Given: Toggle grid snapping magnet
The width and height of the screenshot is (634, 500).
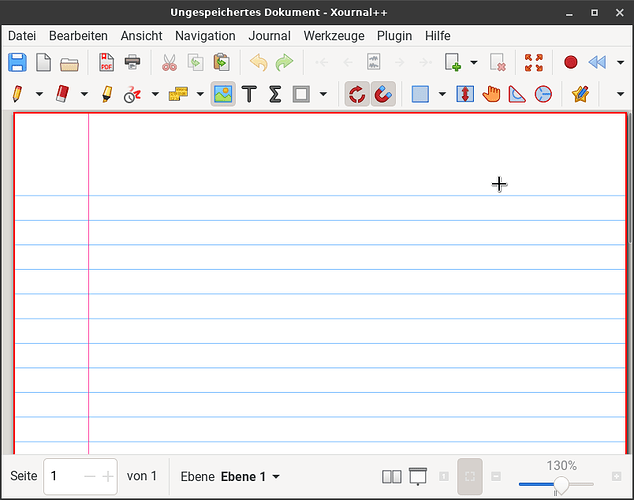Looking at the screenshot, I should click(x=383, y=94).
